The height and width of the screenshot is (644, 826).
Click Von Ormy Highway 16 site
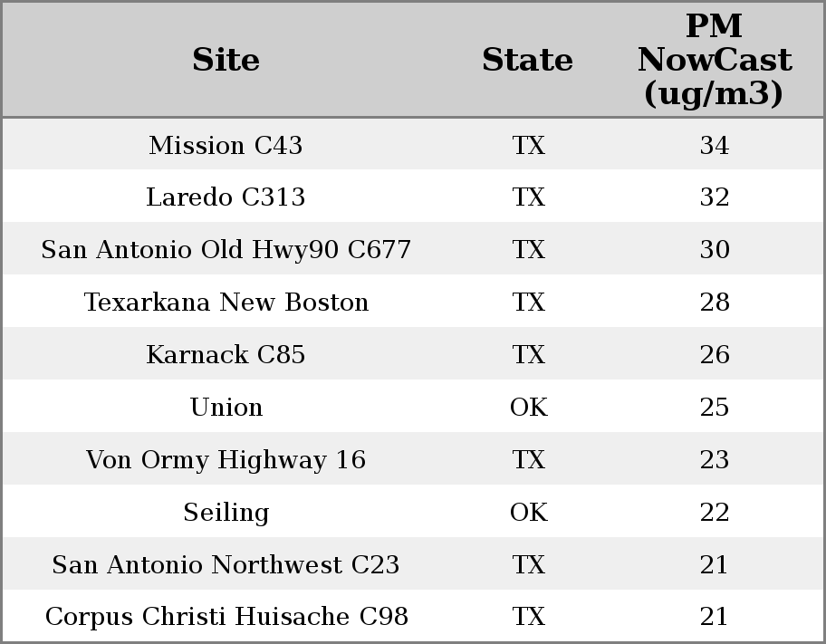click(x=226, y=460)
